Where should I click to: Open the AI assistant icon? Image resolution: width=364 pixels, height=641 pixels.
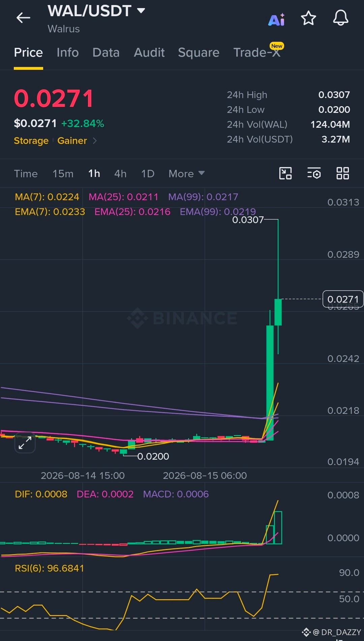click(276, 19)
